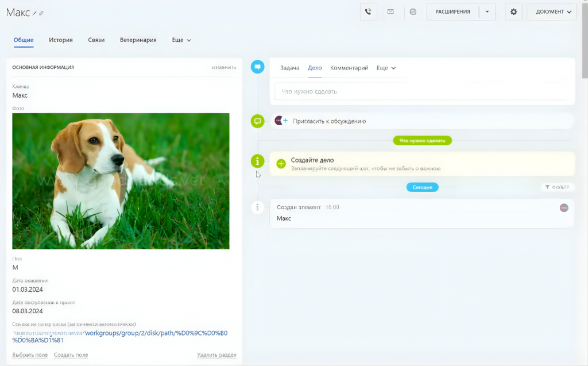Open the email envelope icon

(390, 11)
